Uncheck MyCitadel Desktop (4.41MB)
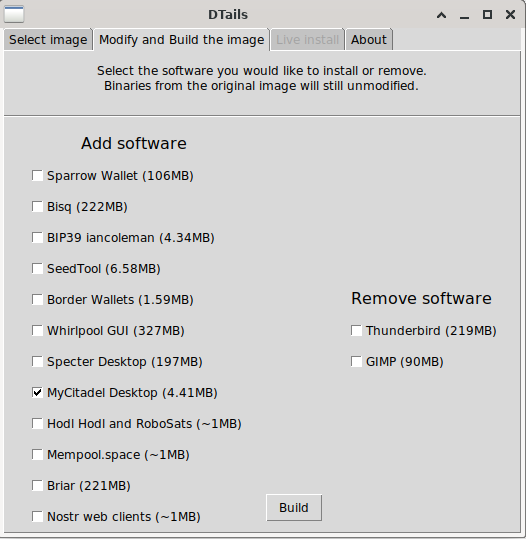 point(37,393)
